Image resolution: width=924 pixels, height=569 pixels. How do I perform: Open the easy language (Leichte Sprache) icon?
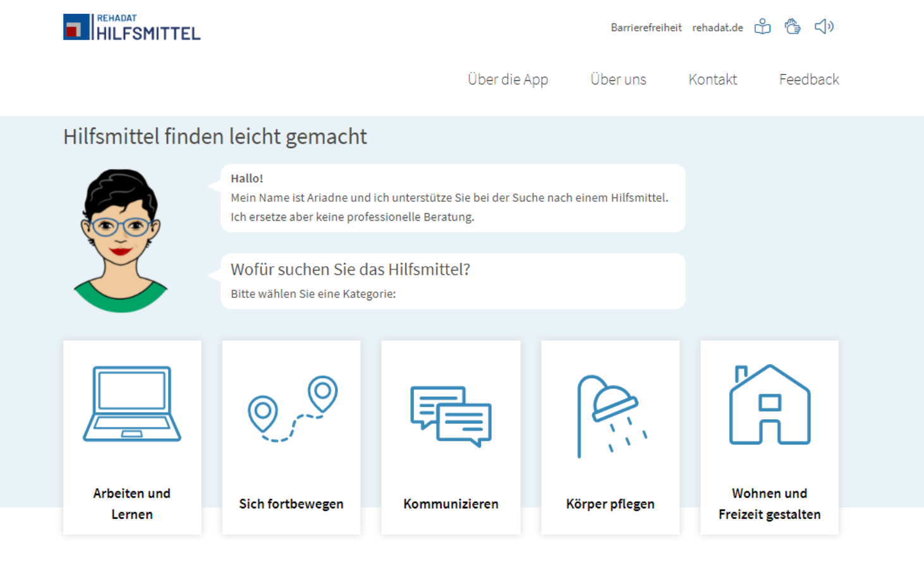click(762, 27)
